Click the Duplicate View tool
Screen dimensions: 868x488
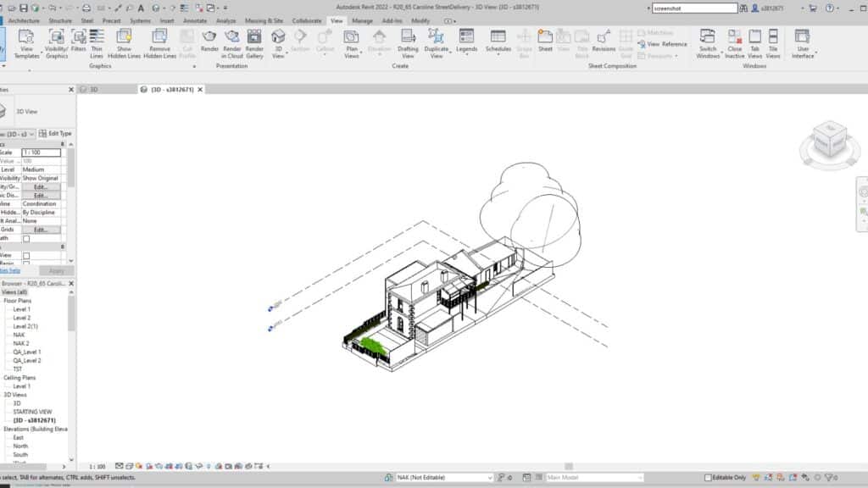[x=437, y=44]
